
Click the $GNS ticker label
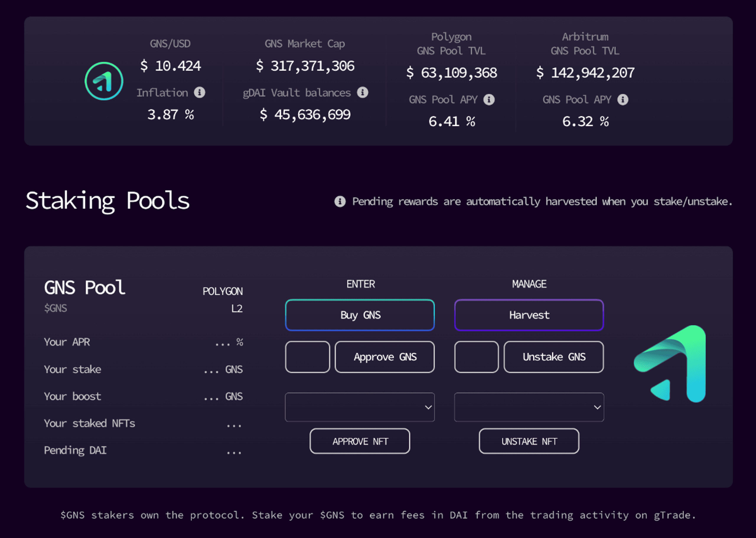point(56,308)
